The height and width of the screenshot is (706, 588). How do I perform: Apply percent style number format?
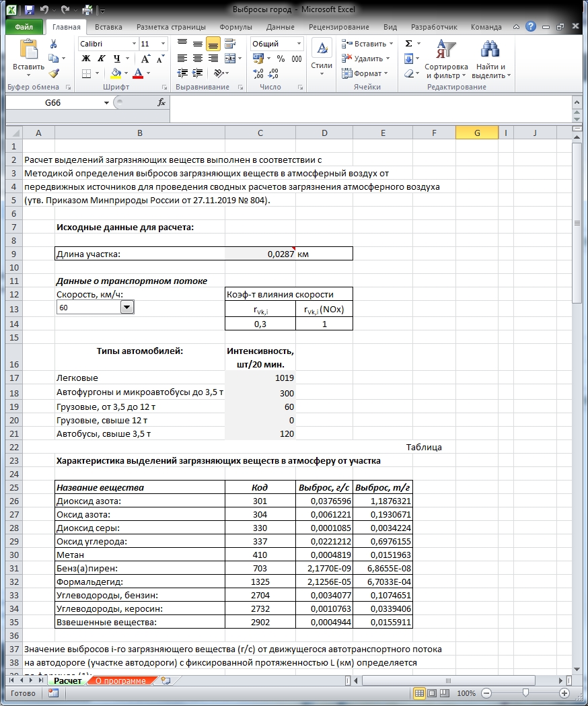coord(281,59)
